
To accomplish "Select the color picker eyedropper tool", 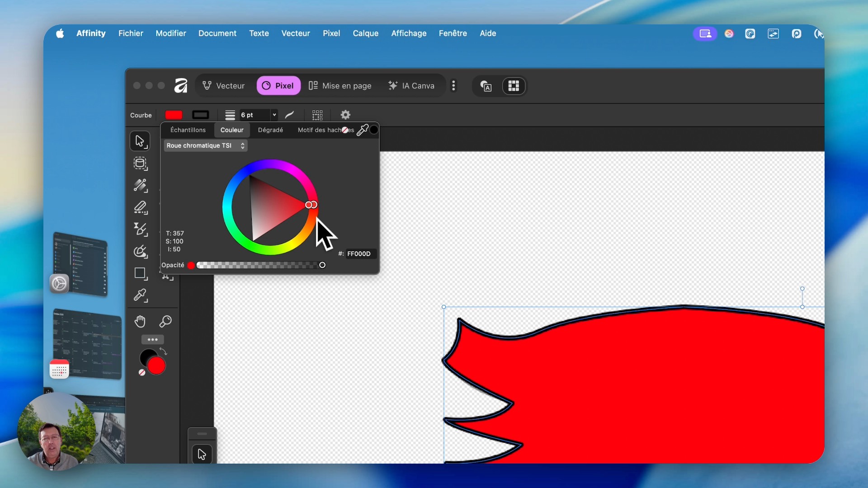I will point(140,296).
